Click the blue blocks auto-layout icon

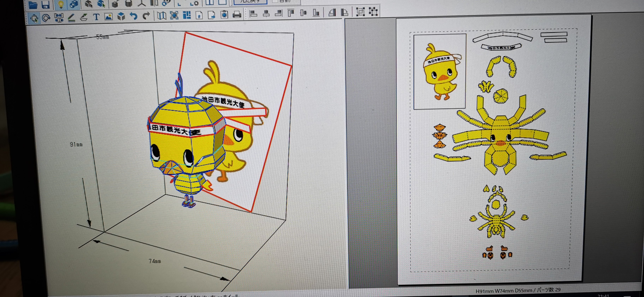187,15
